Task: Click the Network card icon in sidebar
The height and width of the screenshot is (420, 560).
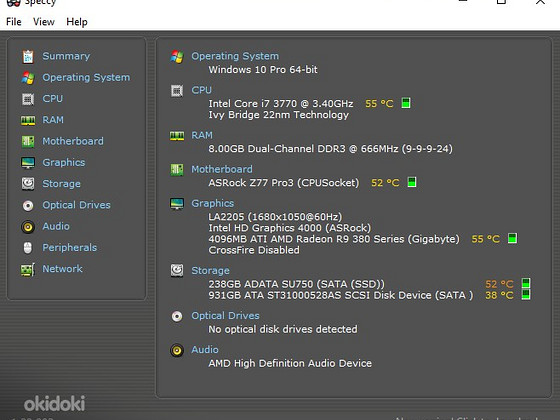Action: 28,269
